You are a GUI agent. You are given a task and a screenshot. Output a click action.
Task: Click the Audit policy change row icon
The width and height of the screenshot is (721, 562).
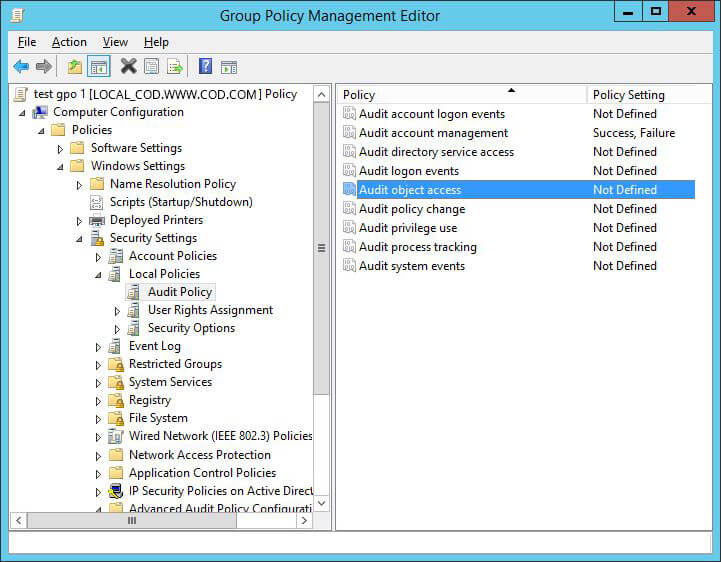point(349,209)
